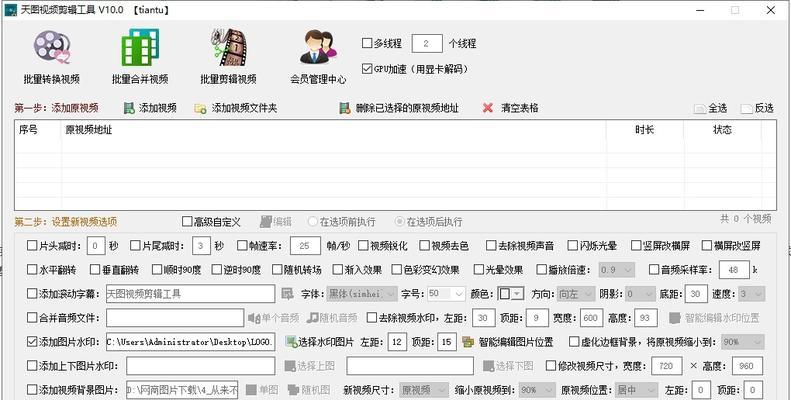Click the 反选 invert selection icon
Screen dimensions: 791x400
[x=746, y=108]
